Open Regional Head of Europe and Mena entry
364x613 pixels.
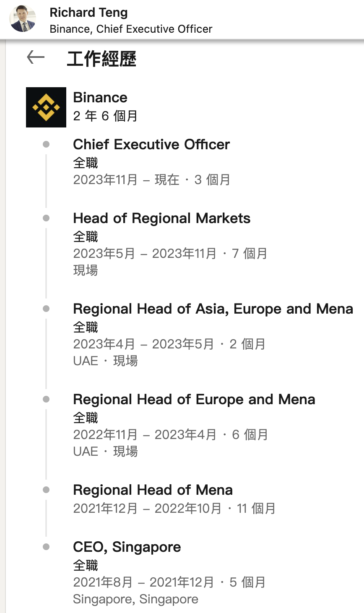[x=194, y=399]
